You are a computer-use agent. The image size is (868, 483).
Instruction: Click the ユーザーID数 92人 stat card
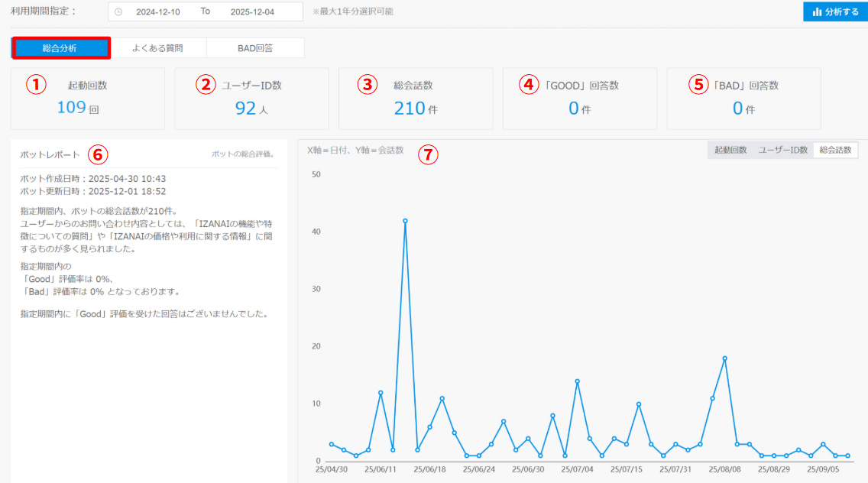pyautogui.click(x=251, y=99)
